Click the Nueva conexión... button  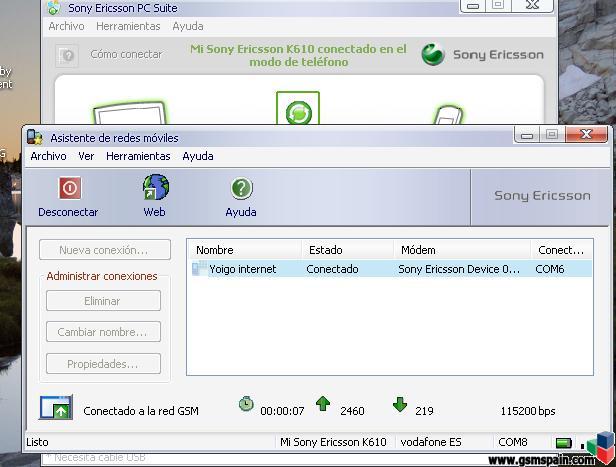105,250
